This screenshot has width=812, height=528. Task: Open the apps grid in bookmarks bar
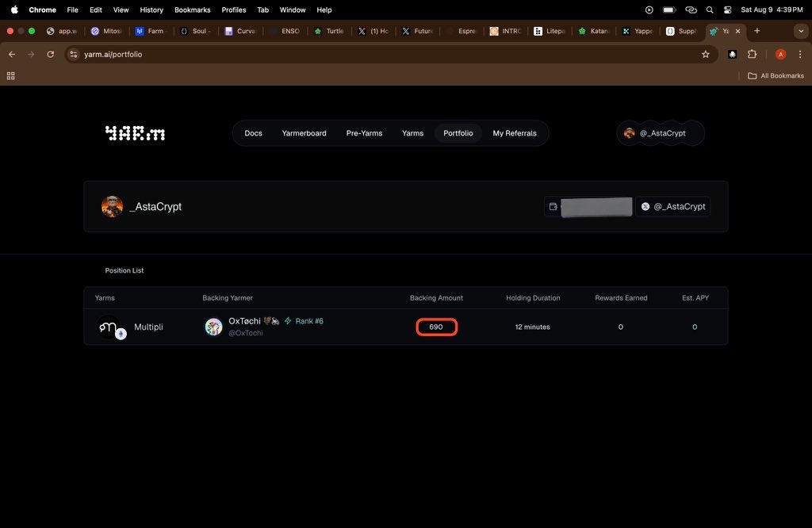tap(10, 76)
